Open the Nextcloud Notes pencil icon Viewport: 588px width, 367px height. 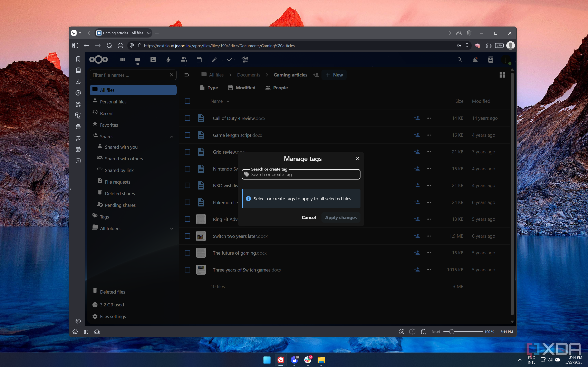214,60
